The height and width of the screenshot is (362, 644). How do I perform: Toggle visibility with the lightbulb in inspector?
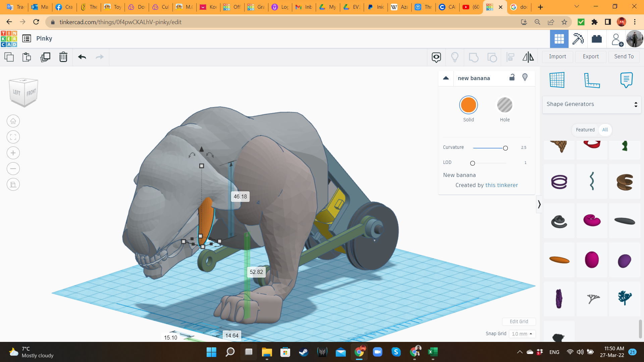click(525, 77)
